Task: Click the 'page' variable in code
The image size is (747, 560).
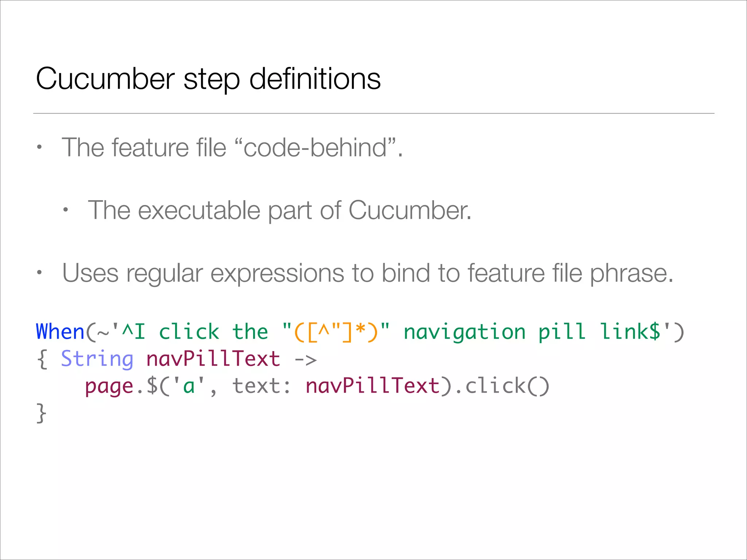Action: [109, 386]
